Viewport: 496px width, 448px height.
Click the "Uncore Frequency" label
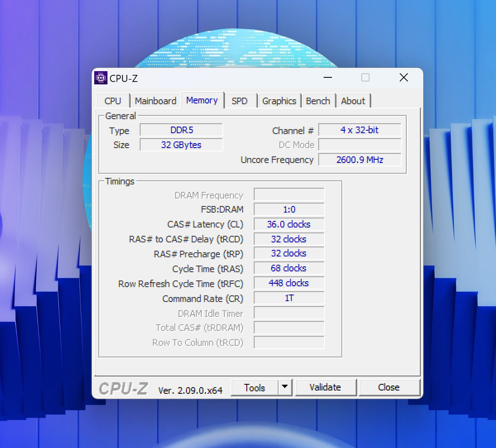pos(277,160)
